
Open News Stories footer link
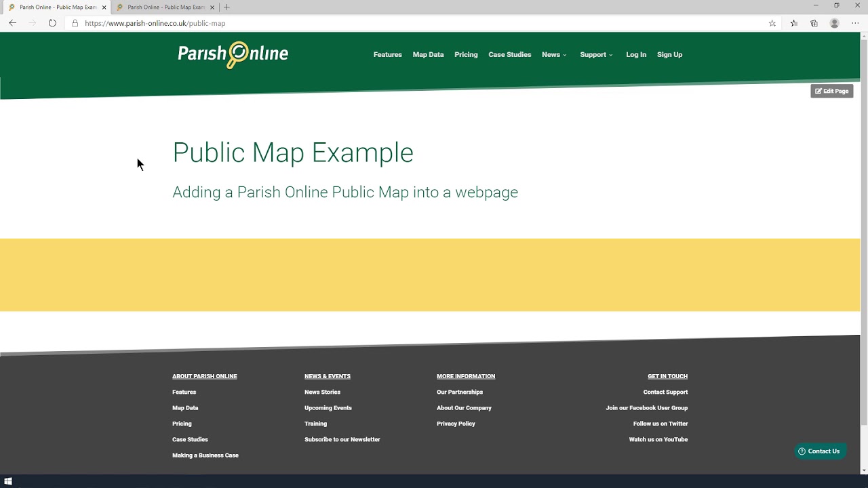click(323, 392)
